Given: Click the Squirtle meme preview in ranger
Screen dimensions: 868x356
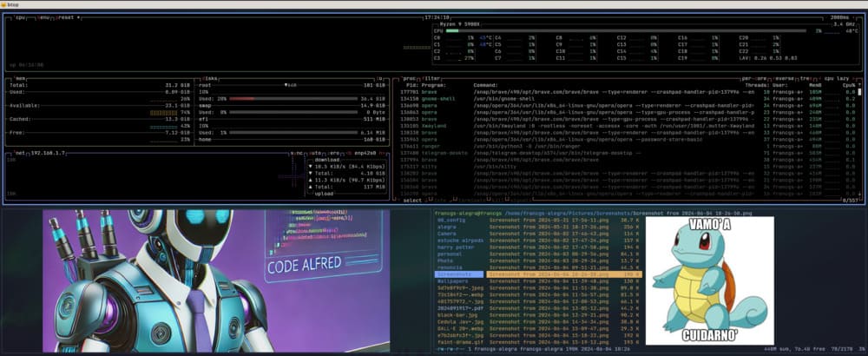Looking at the screenshot, I should (x=709, y=280).
